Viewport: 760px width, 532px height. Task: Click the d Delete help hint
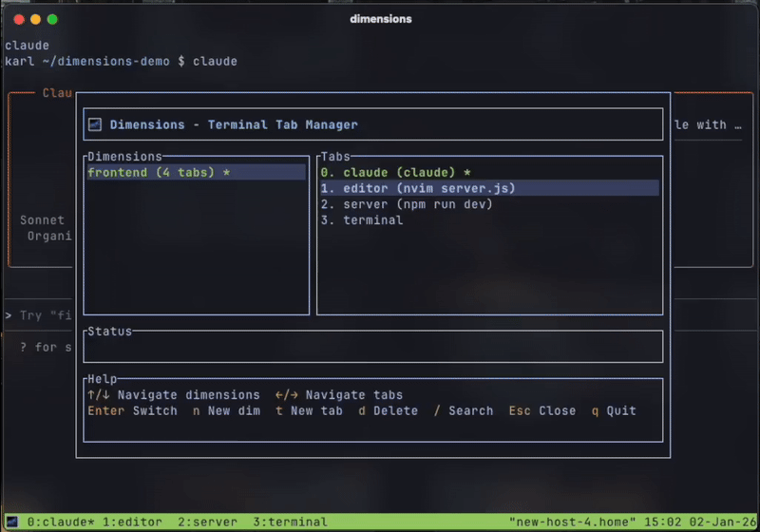point(388,410)
